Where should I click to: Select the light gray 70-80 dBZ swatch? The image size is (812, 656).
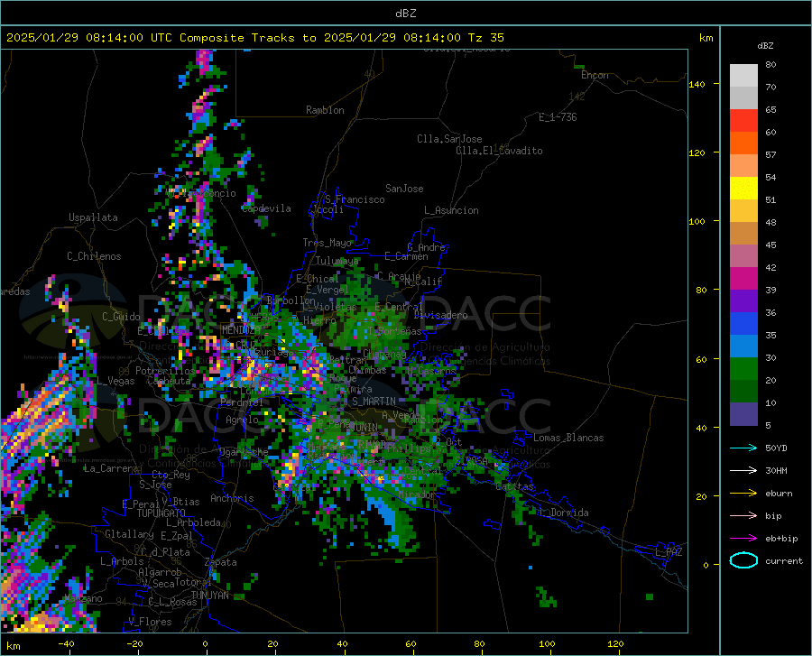click(743, 76)
